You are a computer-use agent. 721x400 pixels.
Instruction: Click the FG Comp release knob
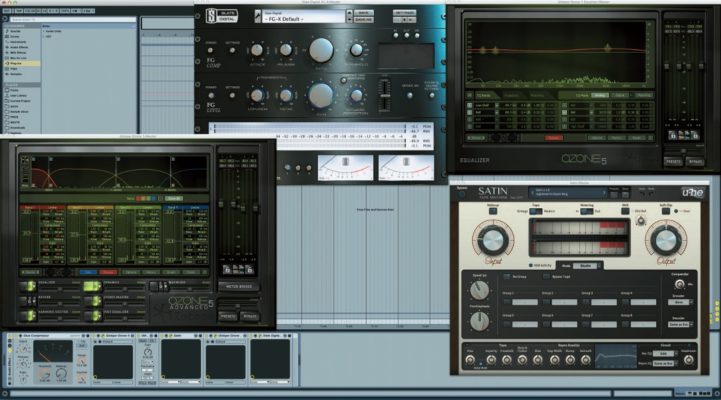tap(286, 50)
